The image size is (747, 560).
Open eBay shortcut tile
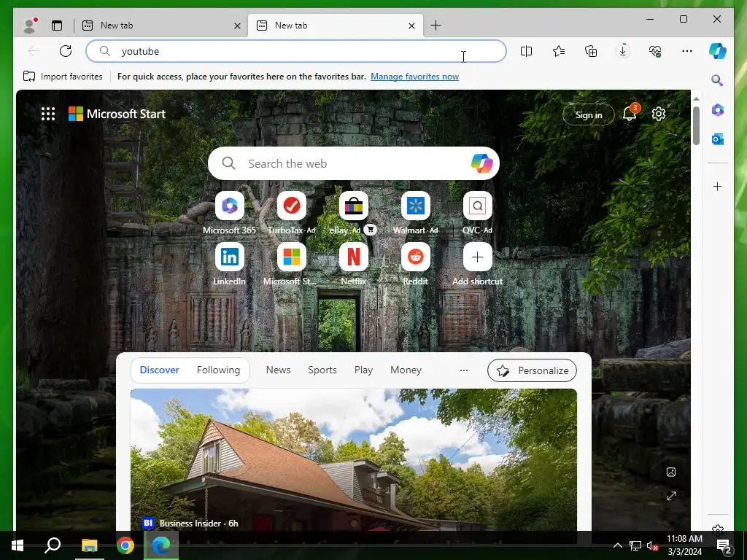coord(354,206)
